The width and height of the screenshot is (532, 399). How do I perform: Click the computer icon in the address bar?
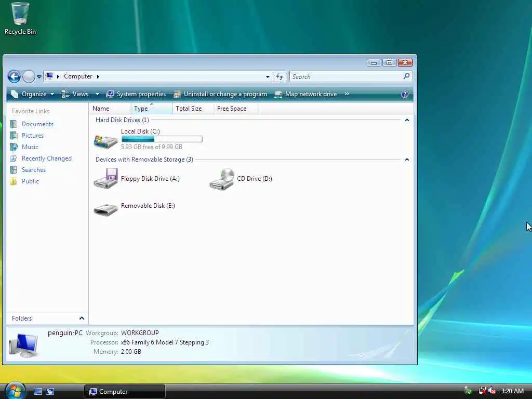(x=49, y=76)
